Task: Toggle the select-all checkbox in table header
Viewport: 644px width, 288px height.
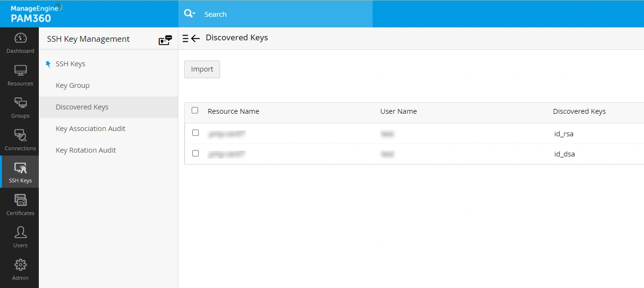Action: coord(195,110)
